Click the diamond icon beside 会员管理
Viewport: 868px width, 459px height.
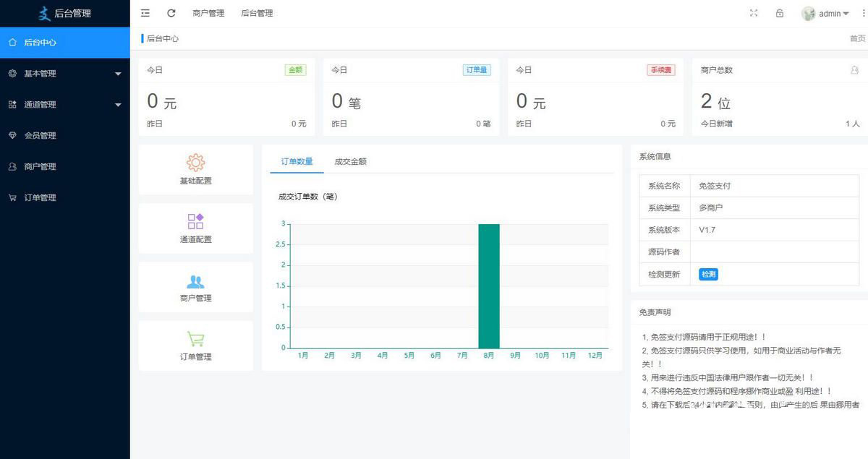(x=12, y=135)
